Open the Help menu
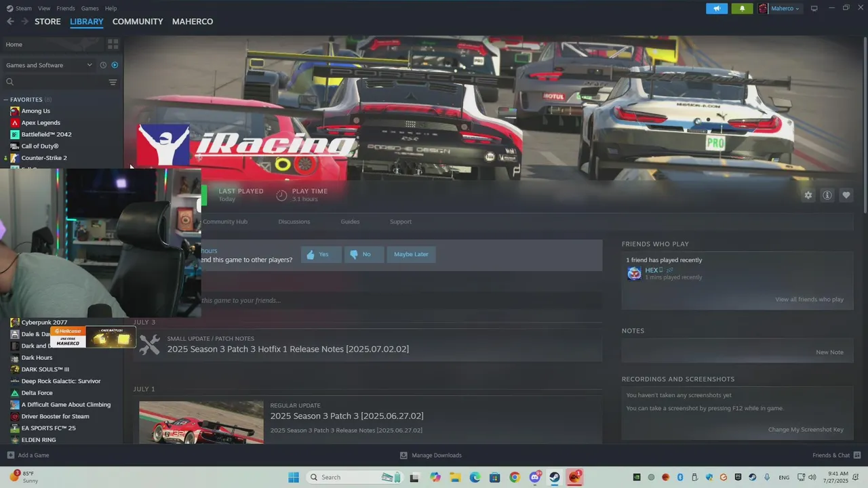The width and height of the screenshot is (868, 488). coord(111,8)
